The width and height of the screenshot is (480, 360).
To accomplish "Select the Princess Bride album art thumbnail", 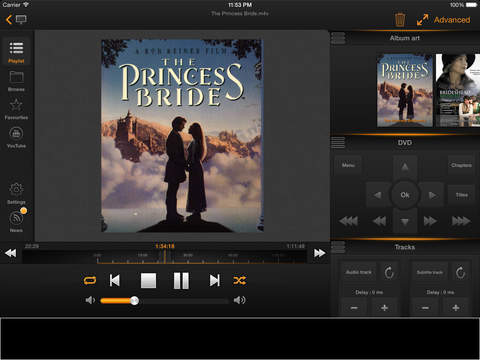I will [405, 90].
